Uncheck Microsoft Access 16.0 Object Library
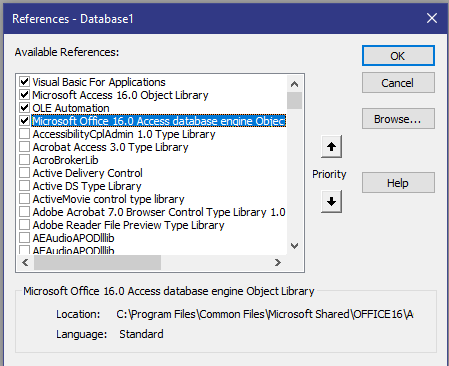The image size is (449, 366). click(24, 95)
